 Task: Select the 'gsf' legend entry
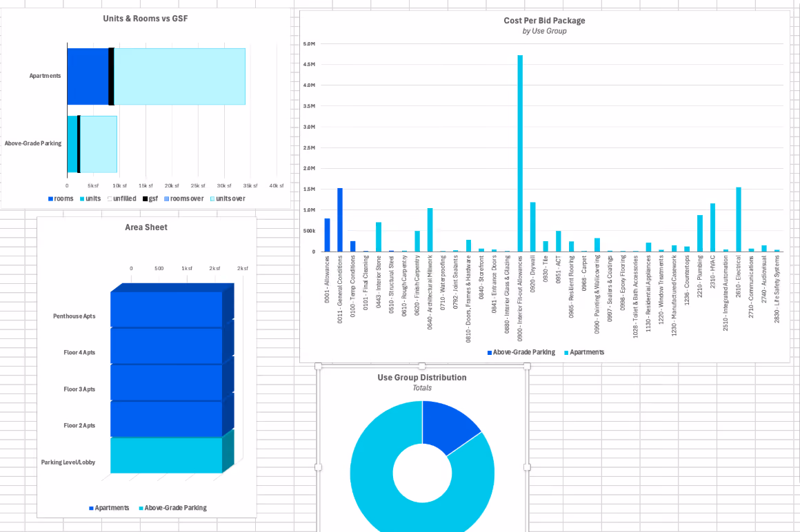coord(150,198)
